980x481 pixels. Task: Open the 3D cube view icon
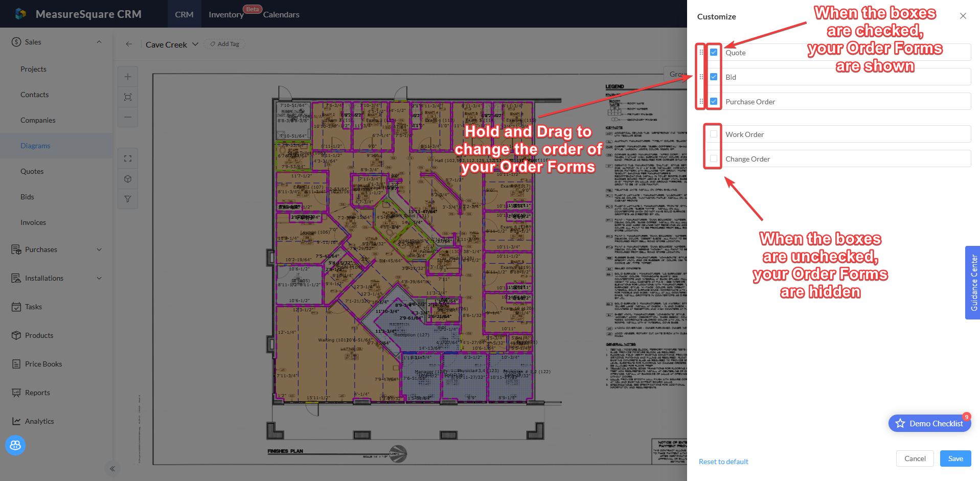[x=128, y=179]
